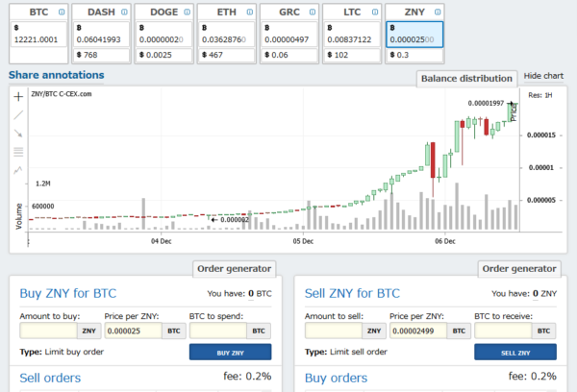Click the Hide chart link
This screenshot has width=577, height=392.
pyautogui.click(x=543, y=76)
